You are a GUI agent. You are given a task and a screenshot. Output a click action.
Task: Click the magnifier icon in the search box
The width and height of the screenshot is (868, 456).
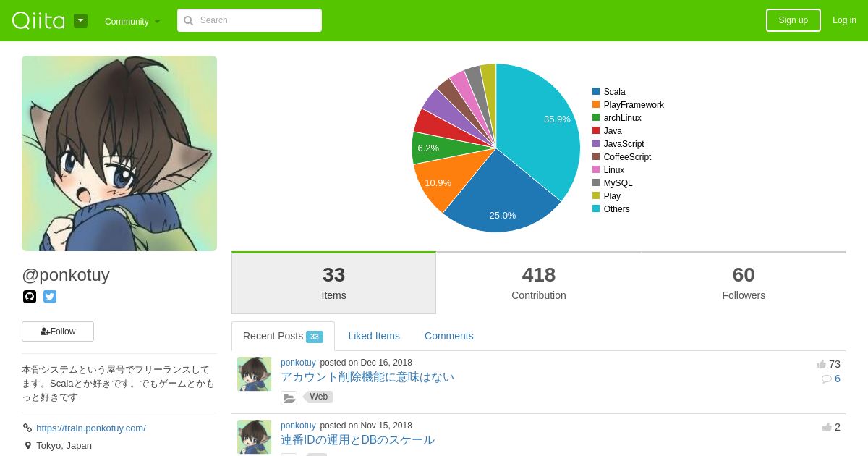point(188,20)
